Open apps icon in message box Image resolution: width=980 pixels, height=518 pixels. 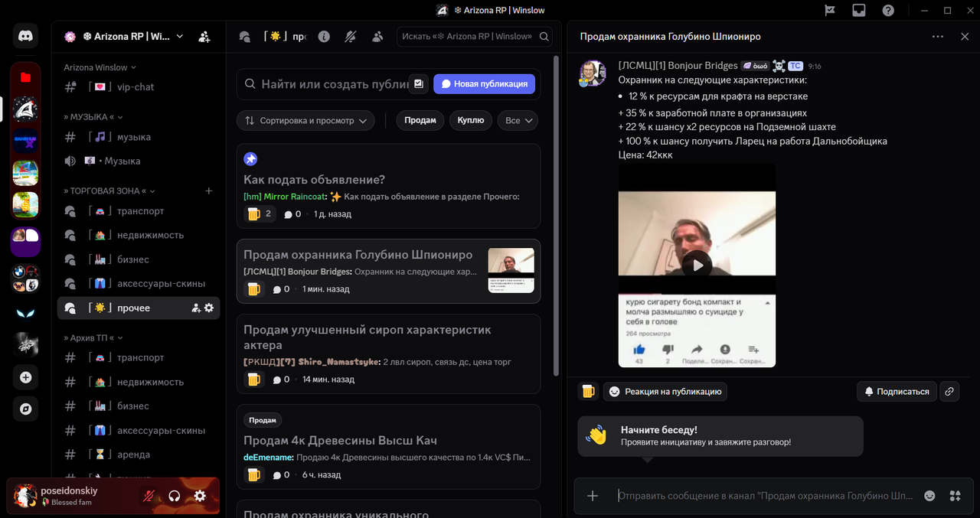pos(955,496)
